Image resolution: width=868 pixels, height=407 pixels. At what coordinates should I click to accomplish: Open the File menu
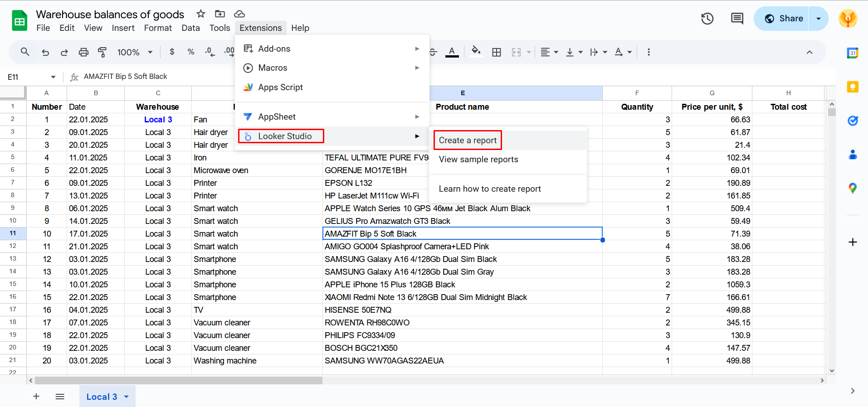click(x=43, y=28)
